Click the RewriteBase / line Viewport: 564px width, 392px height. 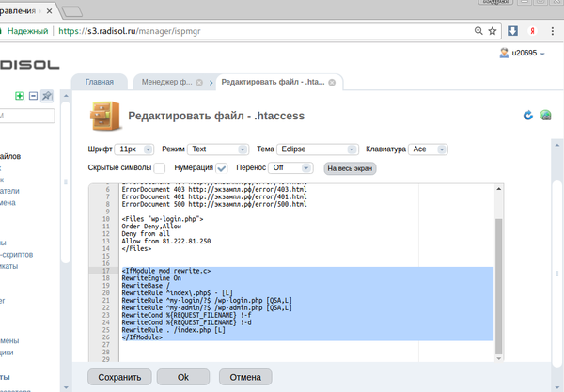[146, 286]
